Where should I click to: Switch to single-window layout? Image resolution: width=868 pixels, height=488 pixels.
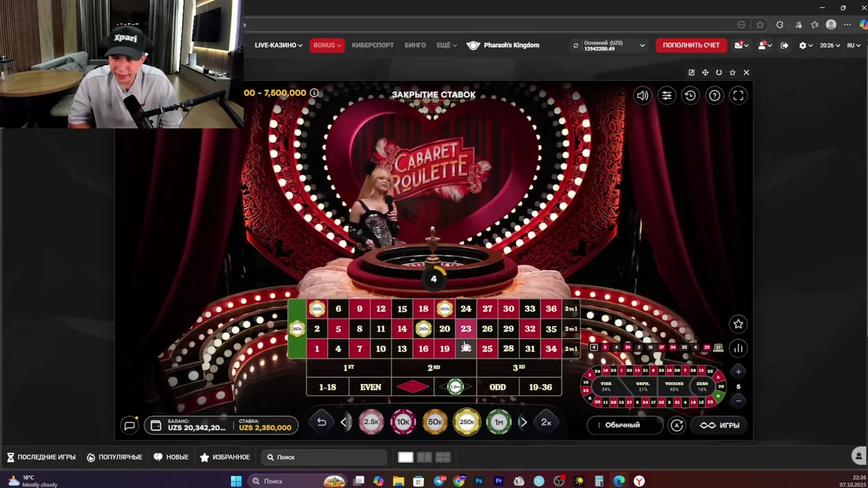click(406, 457)
